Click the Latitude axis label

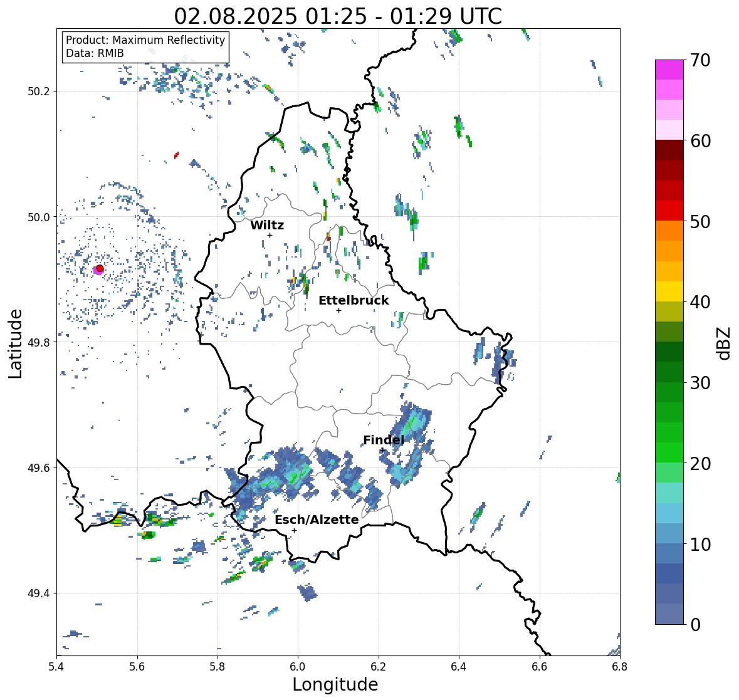click(16, 343)
